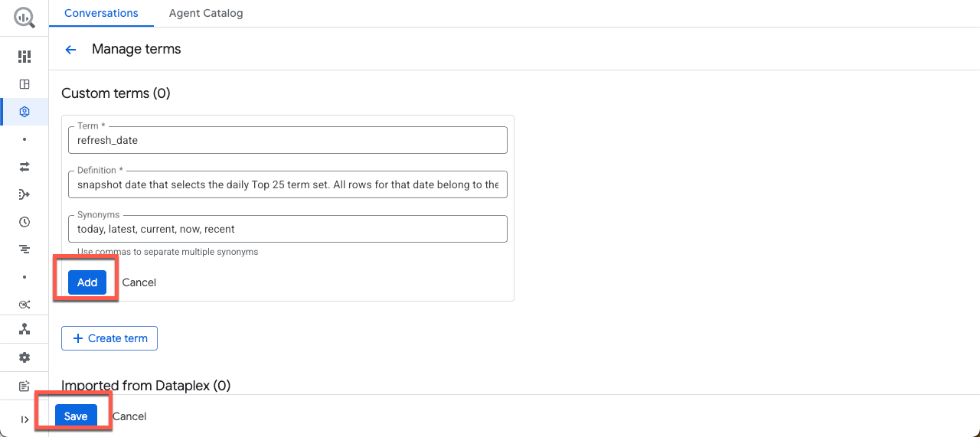Expand the collapsed left navigation menu
Image resolution: width=980 pixels, height=437 pixels.
tap(24, 419)
